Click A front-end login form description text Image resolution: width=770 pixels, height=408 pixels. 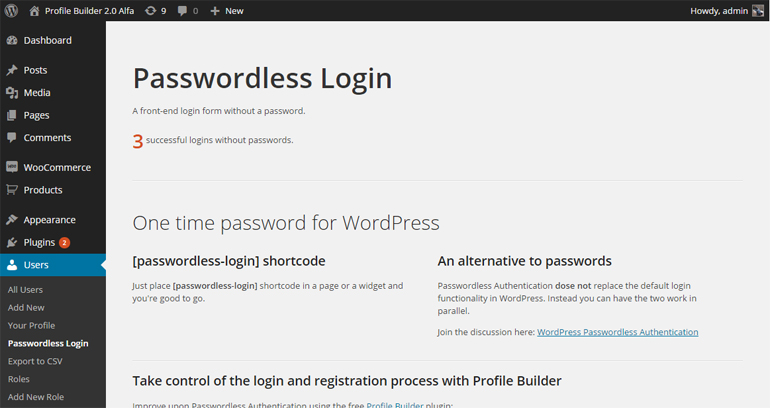coord(219,111)
